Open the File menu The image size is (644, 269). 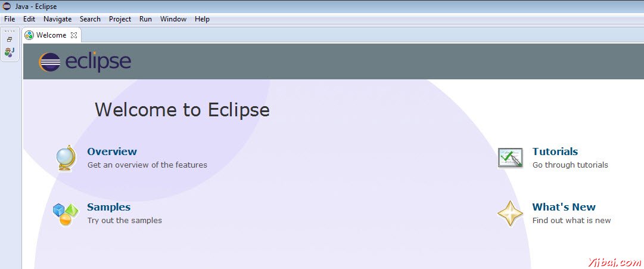(10, 19)
